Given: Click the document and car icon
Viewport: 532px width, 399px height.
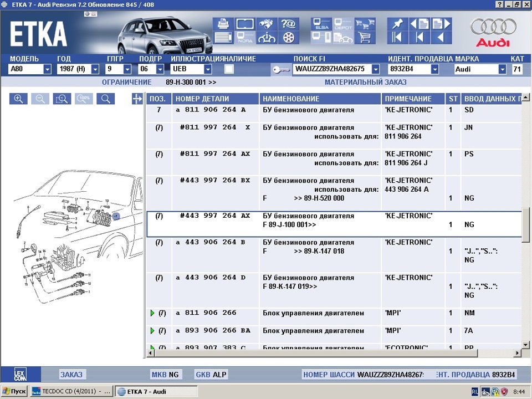Looking at the screenshot, I should pos(343,38).
